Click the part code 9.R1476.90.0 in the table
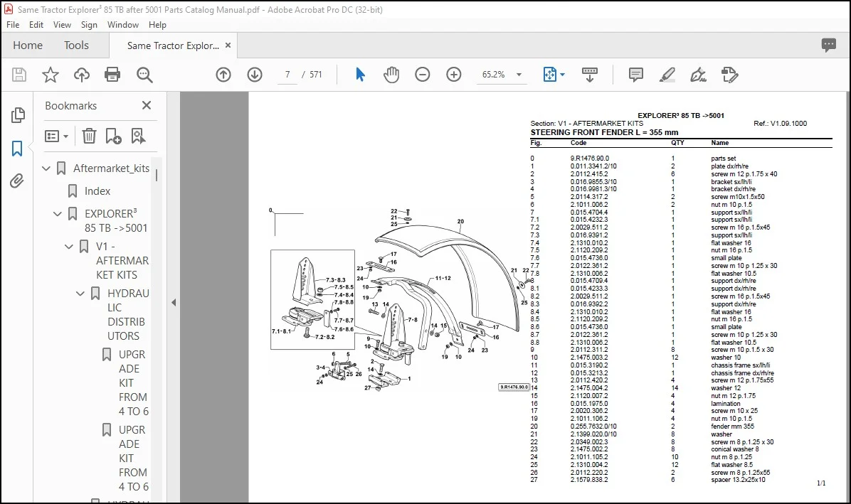 pos(589,159)
